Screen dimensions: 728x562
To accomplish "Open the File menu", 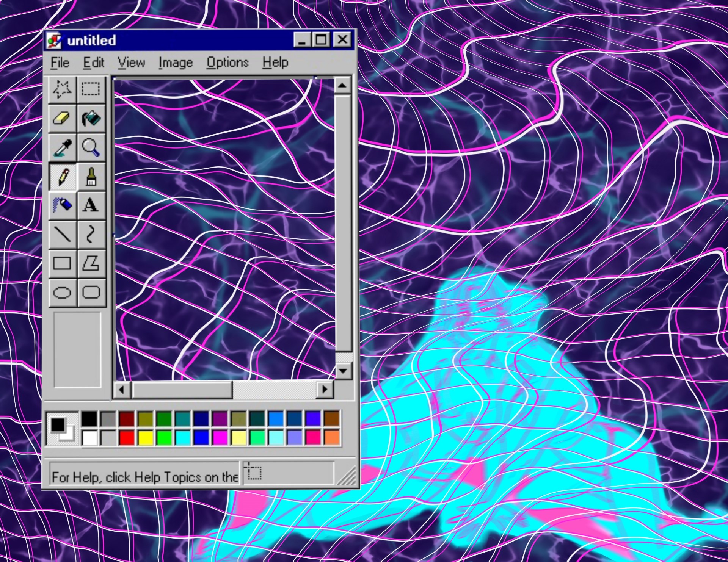I will pos(60,63).
